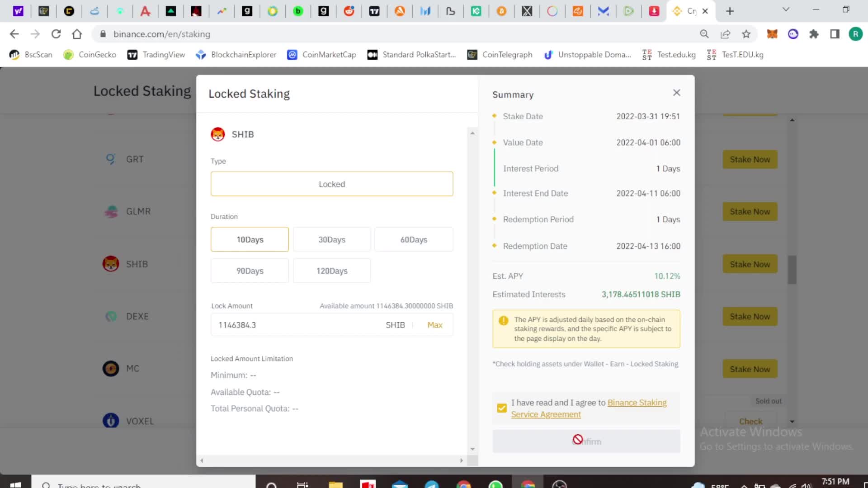Open the MetaMask fox extension
868x488 pixels.
point(772,34)
